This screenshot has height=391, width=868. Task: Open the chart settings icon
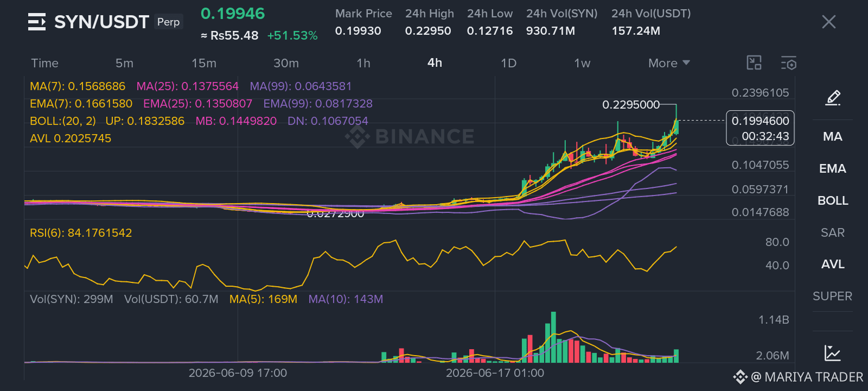(x=789, y=63)
